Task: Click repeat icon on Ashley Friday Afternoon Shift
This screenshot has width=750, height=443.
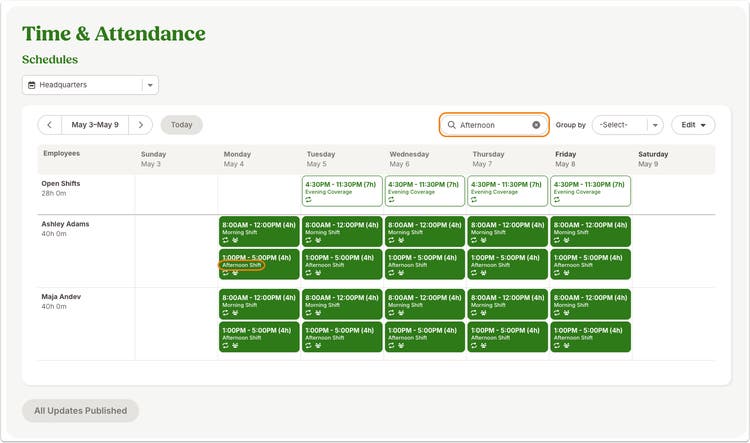Action: tap(557, 273)
